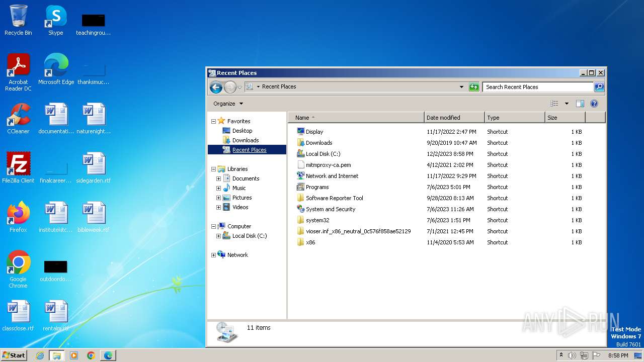Select the Skype desktop shortcut
The width and height of the screenshot is (644, 362).
point(56,20)
